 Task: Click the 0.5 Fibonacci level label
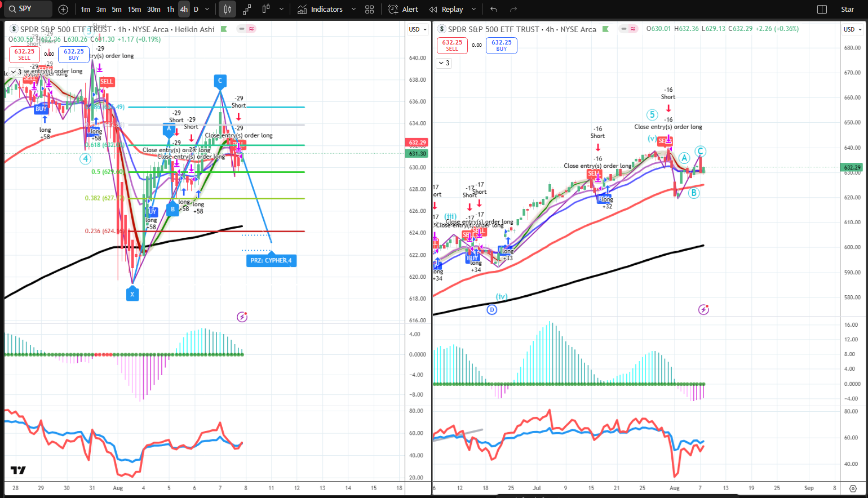click(108, 172)
